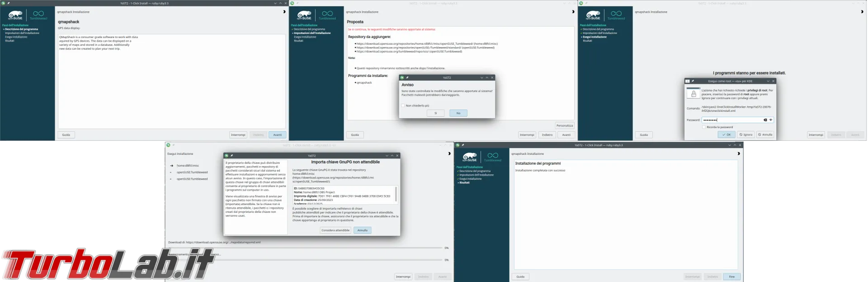The image size is (868, 282).
Task: Check the 'Ricorda la password' box
Action: coord(703,127)
